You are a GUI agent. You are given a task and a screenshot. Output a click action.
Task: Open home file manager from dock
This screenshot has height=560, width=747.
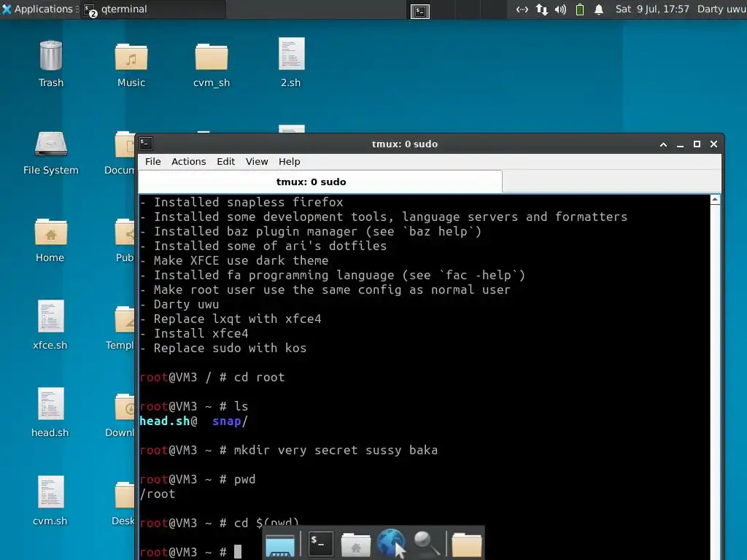355,544
